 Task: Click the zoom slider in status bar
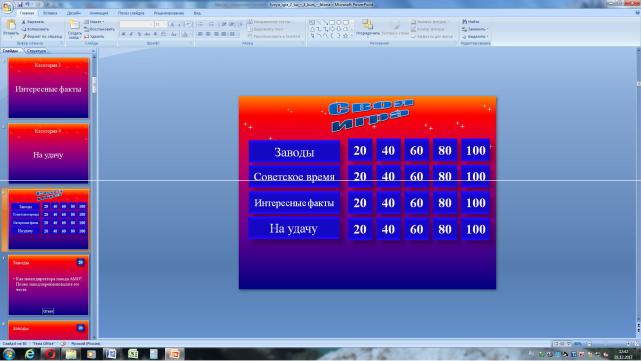tap(609, 344)
